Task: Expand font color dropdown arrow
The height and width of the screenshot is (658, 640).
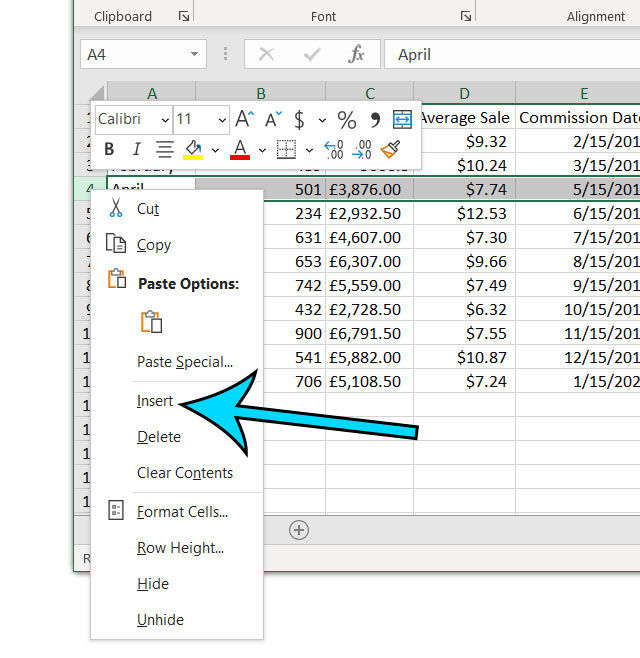Action: click(262, 150)
